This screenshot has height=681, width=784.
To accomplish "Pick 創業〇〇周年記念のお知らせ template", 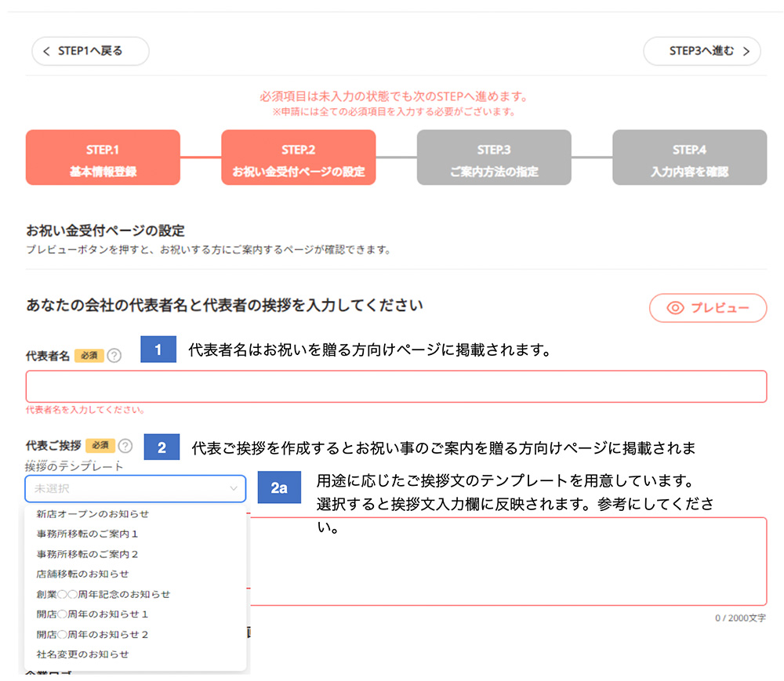I will pos(103,594).
